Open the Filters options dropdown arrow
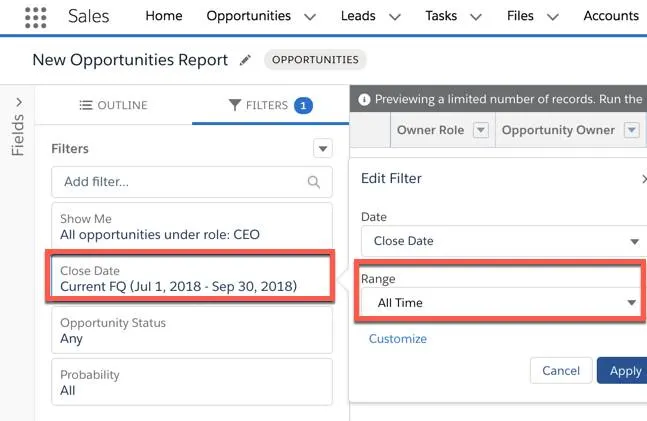The height and width of the screenshot is (421, 647). 323,149
